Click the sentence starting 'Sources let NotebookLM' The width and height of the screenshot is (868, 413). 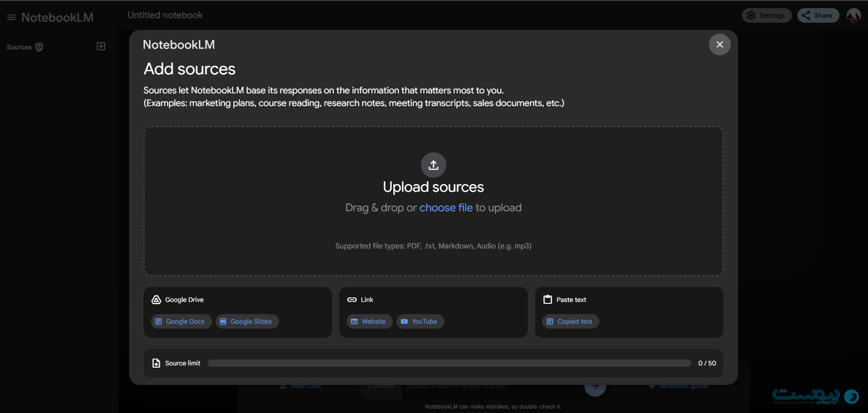click(323, 90)
